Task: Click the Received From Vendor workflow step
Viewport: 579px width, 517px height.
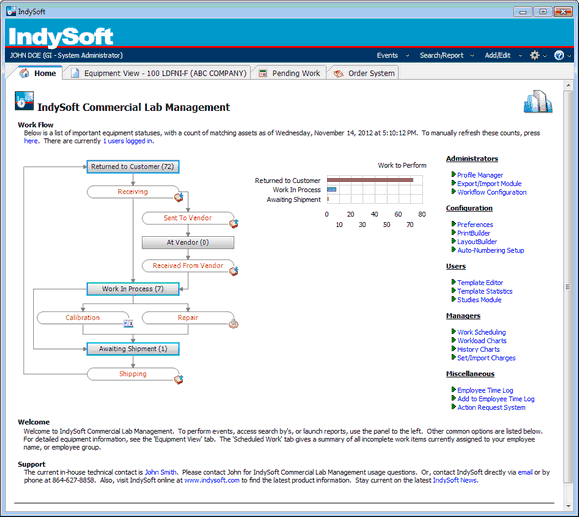Action: 188,266
